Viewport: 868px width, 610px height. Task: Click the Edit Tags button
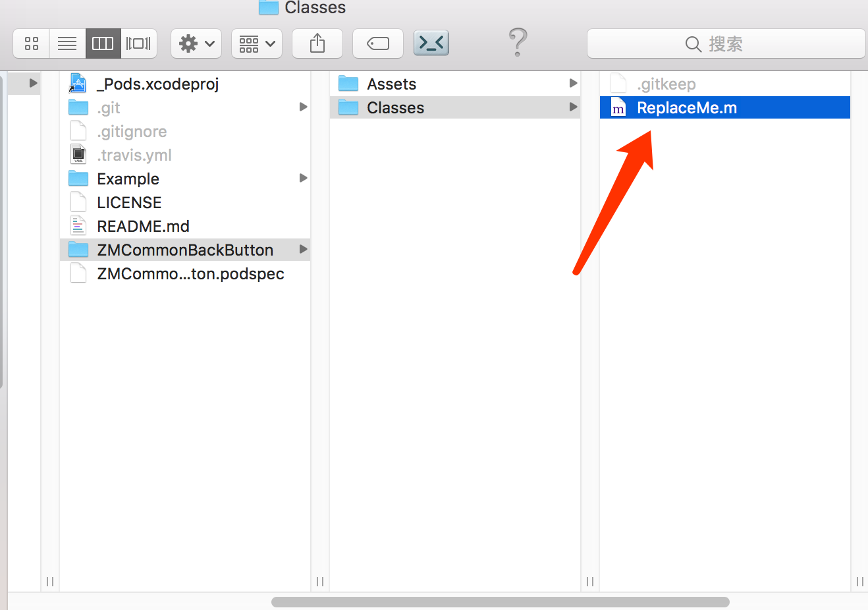click(x=378, y=43)
